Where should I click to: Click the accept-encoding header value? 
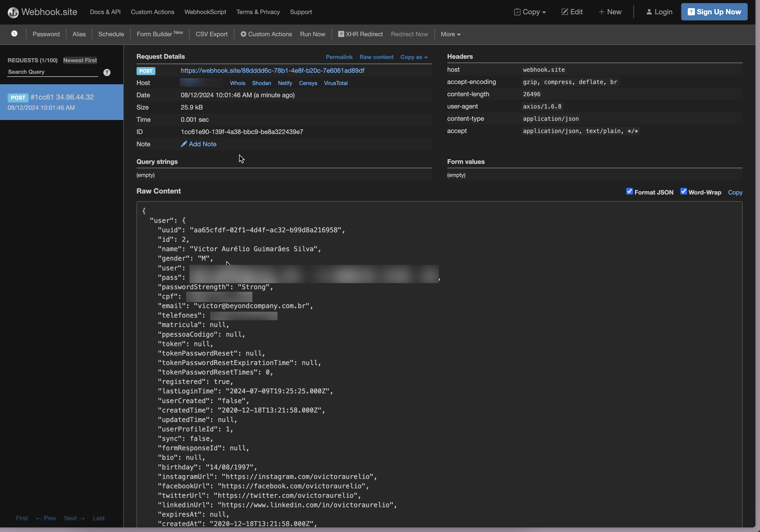point(570,82)
